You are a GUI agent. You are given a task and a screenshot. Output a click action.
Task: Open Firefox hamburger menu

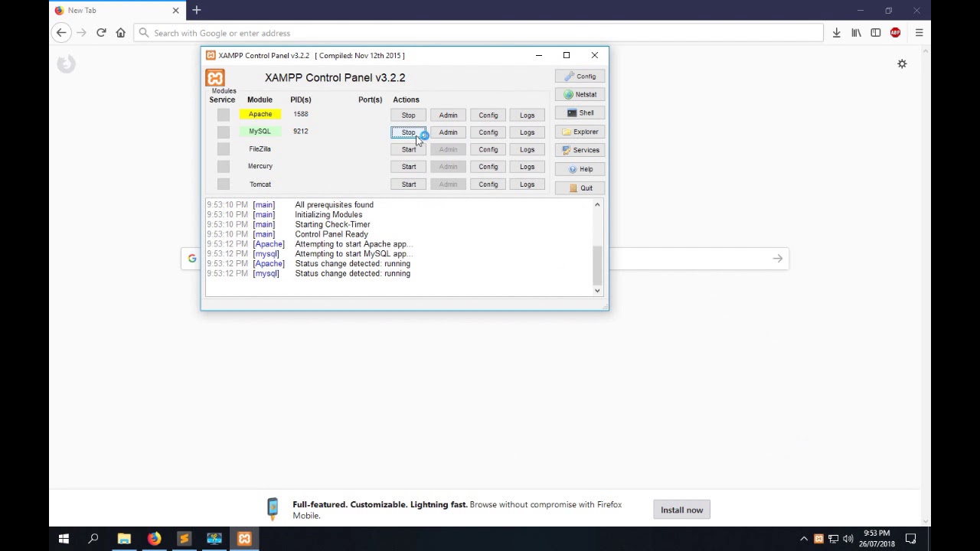point(919,33)
